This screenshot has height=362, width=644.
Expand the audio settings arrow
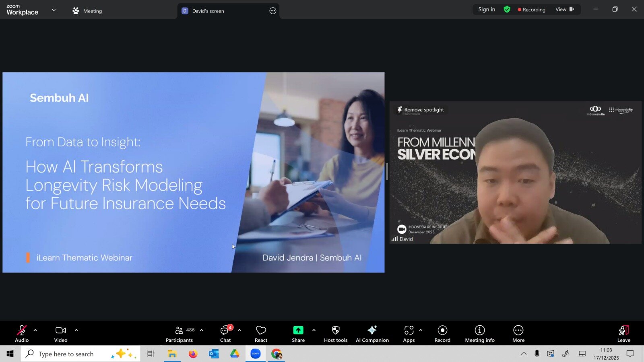[35, 330]
